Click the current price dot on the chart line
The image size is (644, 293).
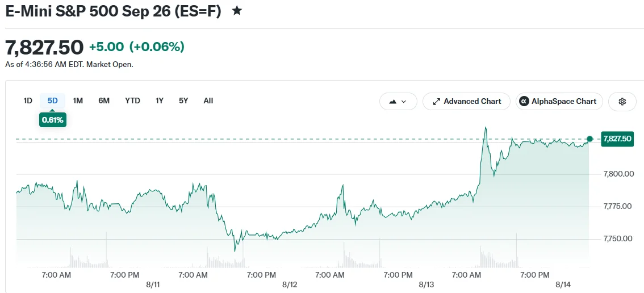coord(590,139)
